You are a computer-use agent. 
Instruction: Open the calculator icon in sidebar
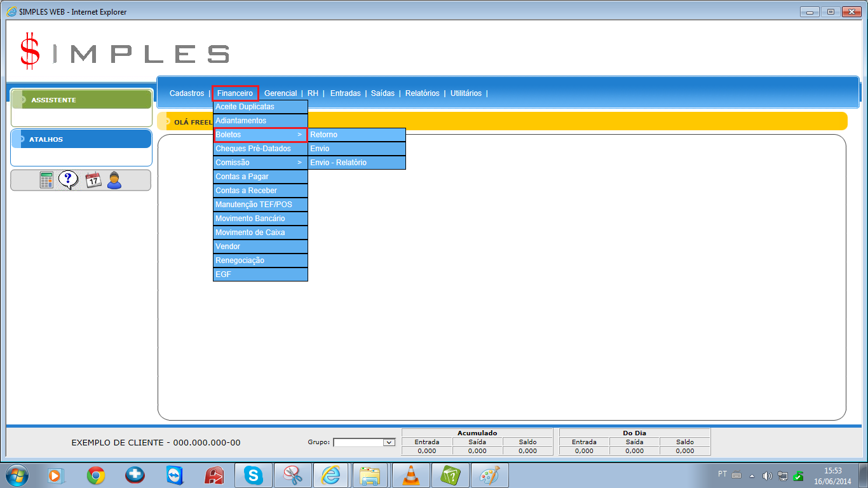click(46, 180)
